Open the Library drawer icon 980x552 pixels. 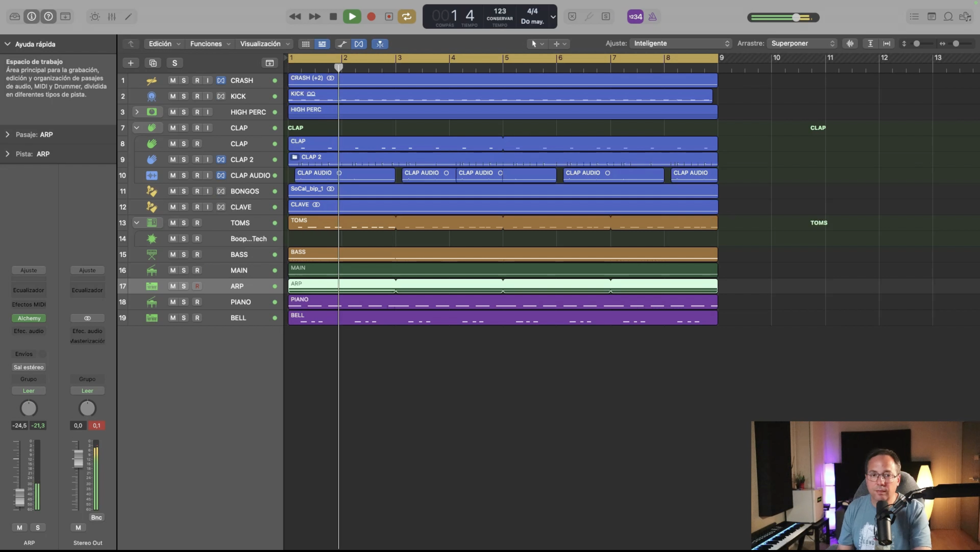(14, 16)
